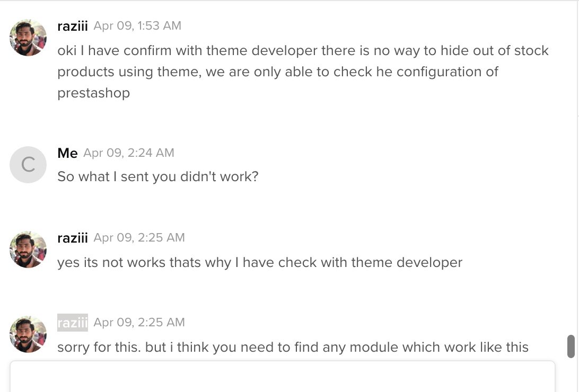Click raziii's avatar on the 1:53 AM message
Image resolution: width=579 pixels, height=392 pixels.
[x=28, y=38]
